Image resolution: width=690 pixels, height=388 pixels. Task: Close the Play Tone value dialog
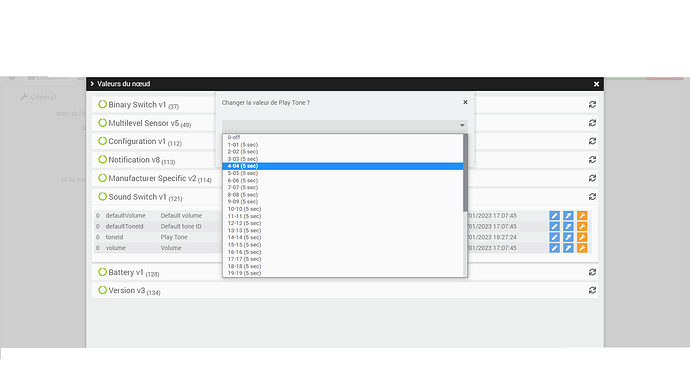click(x=465, y=102)
